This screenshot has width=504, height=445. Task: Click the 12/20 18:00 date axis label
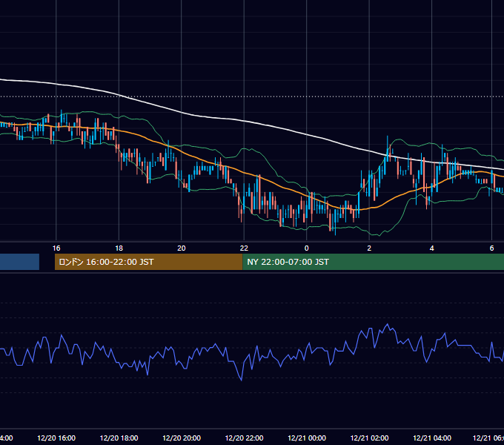pos(119,438)
